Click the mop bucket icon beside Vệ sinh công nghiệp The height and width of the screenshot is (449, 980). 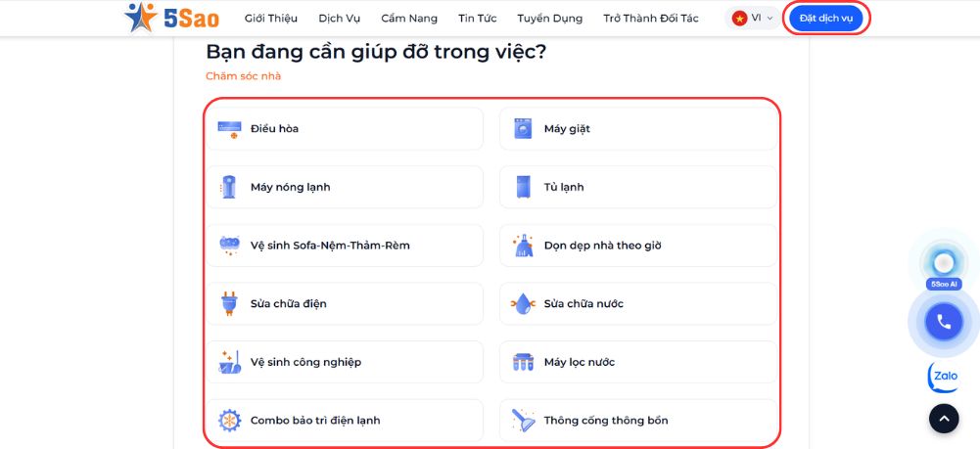click(229, 362)
